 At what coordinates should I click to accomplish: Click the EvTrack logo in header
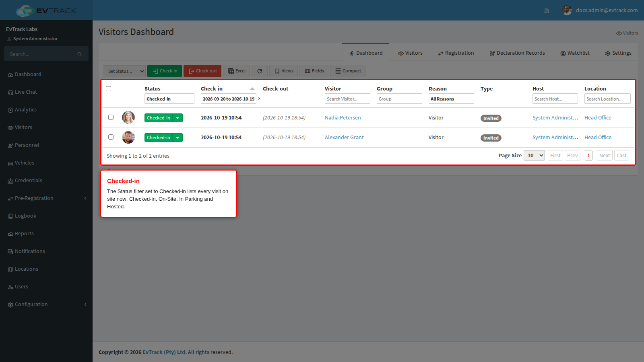point(46,10)
